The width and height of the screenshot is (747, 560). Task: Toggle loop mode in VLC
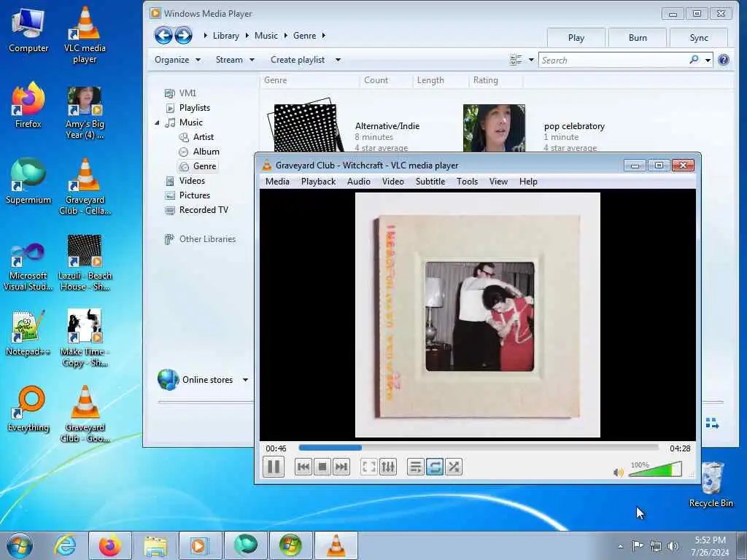click(435, 467)
